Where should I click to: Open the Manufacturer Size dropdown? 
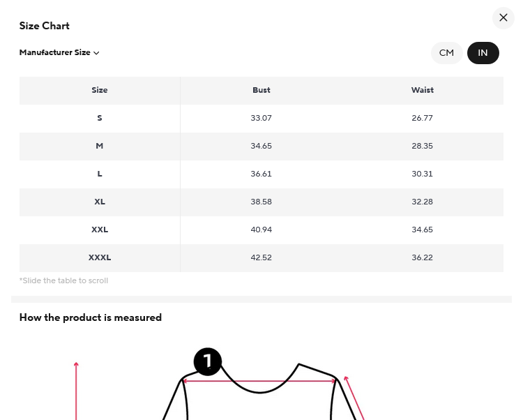[55, 52]
